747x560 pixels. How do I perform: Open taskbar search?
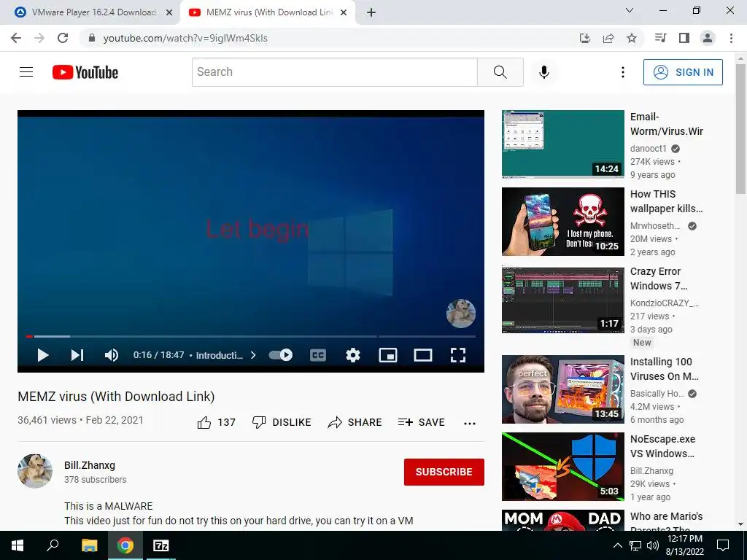pos(53,545)
